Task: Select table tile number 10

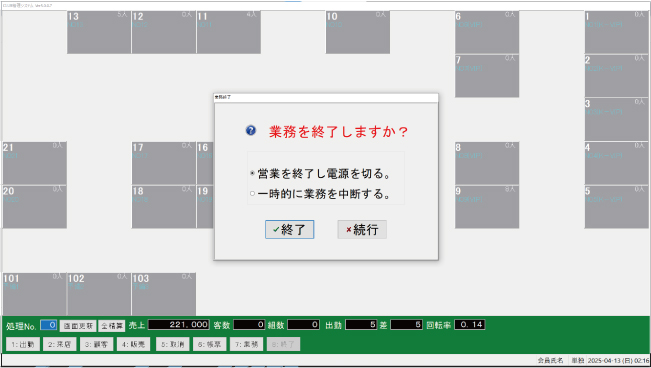Action: pyautogui.click(x=357, y=32)
